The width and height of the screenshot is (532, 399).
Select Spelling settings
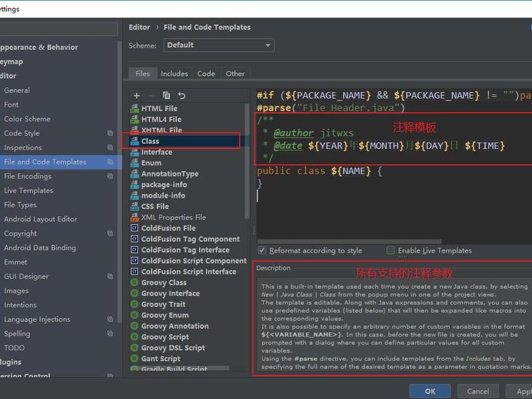[17, 334]
